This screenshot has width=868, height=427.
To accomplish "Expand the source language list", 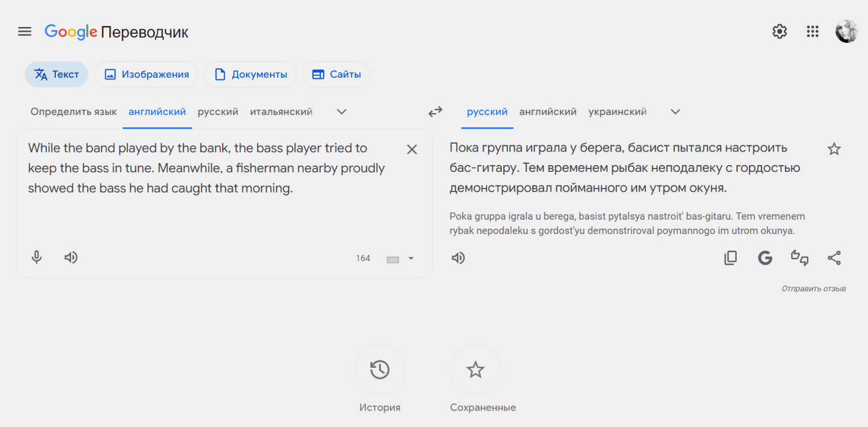I will point(342,112).
